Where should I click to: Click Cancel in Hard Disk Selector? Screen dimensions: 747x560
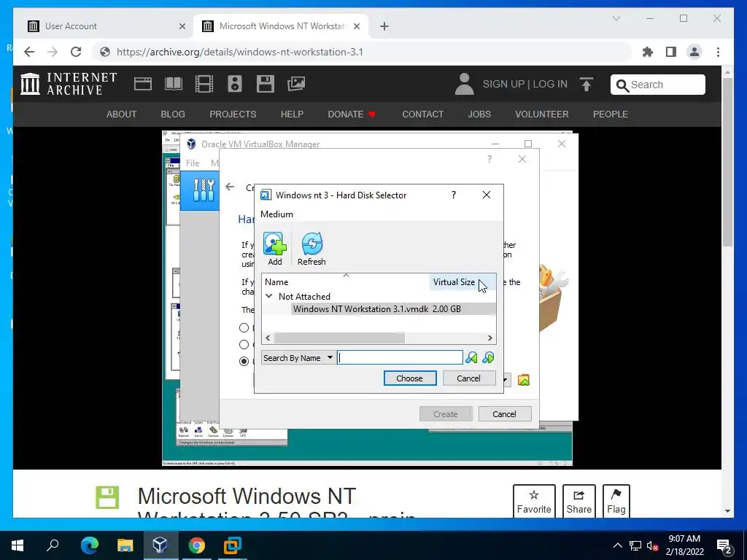click(469, 378)
